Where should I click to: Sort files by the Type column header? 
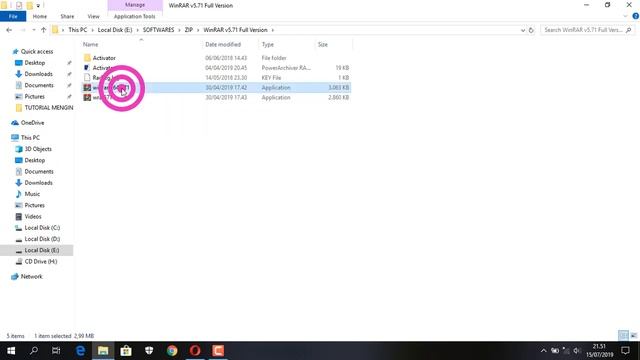268,44
